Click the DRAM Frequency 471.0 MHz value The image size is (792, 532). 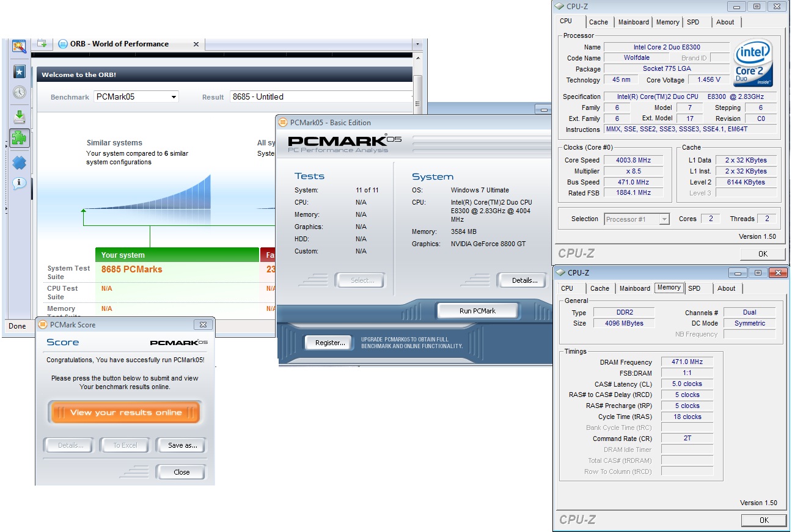pyautogui.click(x=687, y=362)
